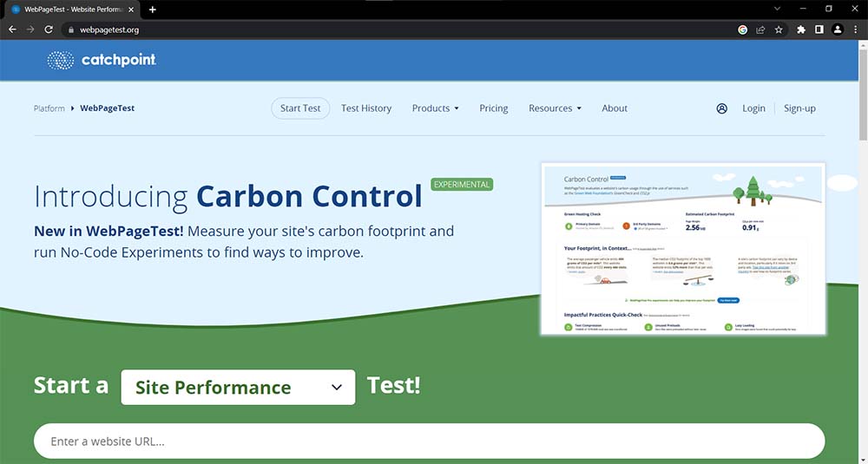868x464 pixels.
Task: Close the WebPageTest browser tab
Action: [x=131, y=10]
